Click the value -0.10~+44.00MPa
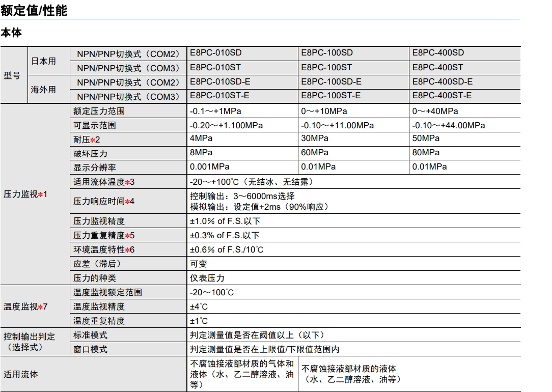552x392 pixels. tap(449, 126)
